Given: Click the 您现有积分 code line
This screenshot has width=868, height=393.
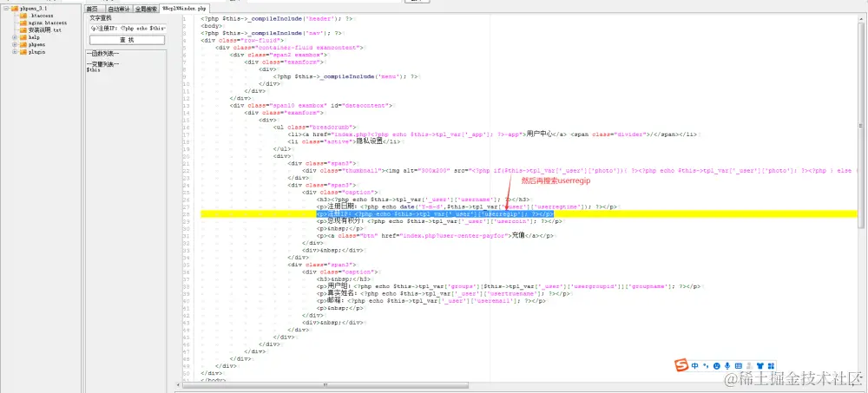Looking at the screenshot, I should pos(440,221).
